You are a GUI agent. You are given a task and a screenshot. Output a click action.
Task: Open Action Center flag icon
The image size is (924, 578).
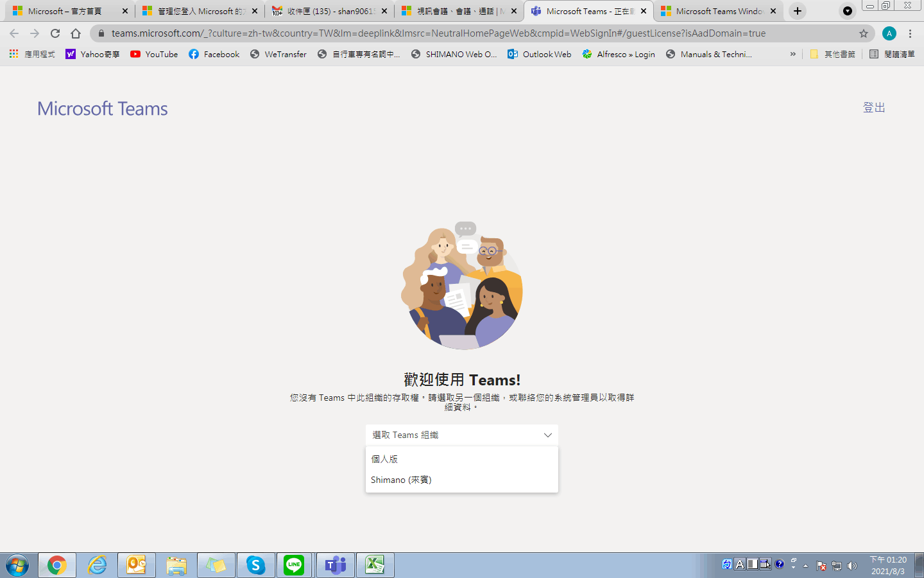coord(821,566)
